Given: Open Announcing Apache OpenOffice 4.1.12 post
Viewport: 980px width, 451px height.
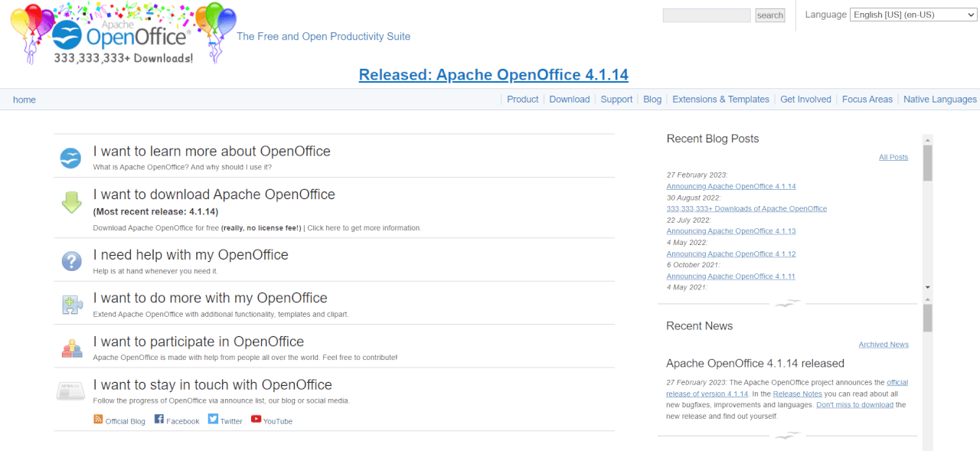Looking at the screenshot, I should pyautogui.click(x=731, y=253).
